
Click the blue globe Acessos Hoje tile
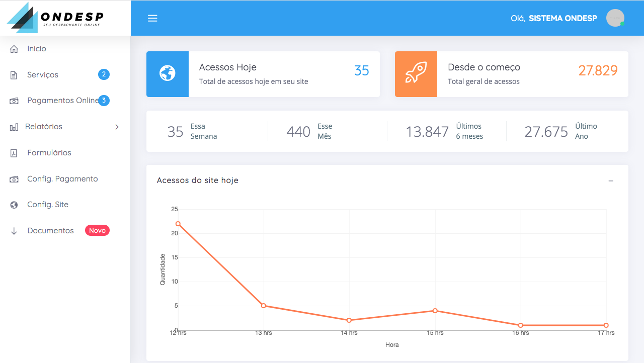pos(168,74)
